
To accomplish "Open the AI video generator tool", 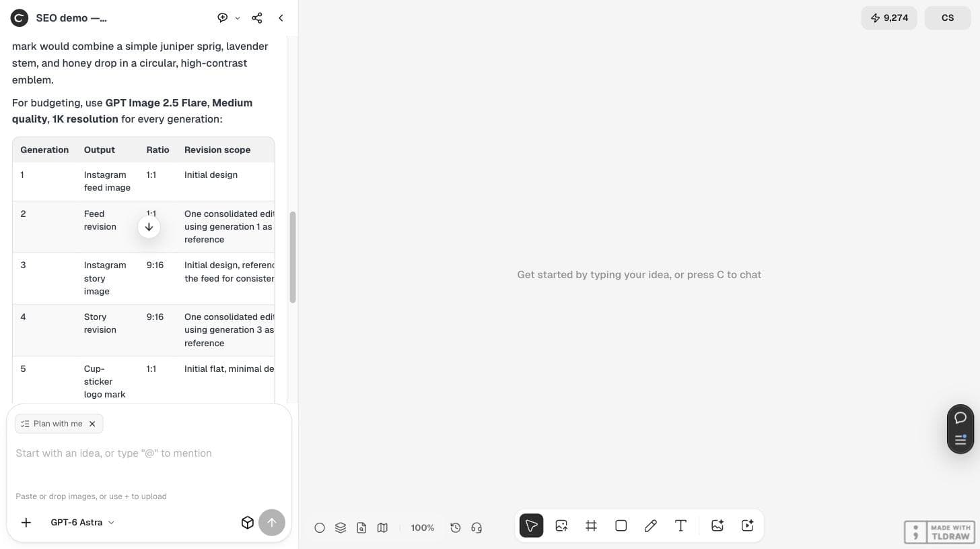I will pos(747,525).
